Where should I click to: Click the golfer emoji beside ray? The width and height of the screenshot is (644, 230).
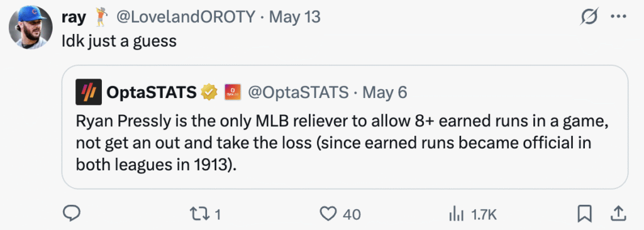tap(101, 17)
